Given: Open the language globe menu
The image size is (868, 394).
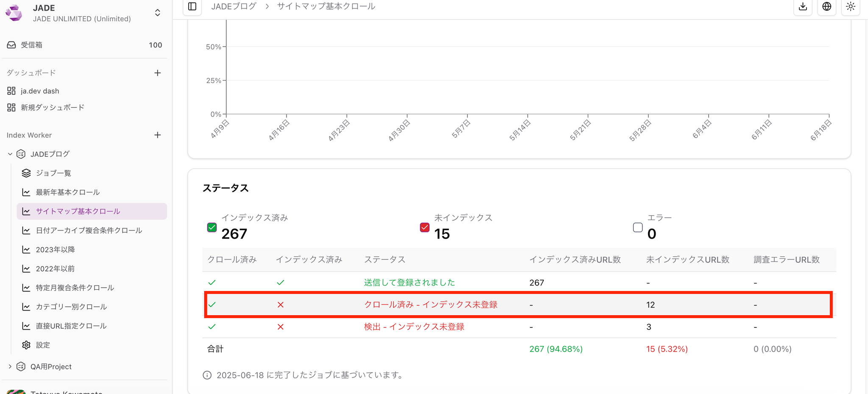Looking at the screenshot, I should [x=826, y=7].
